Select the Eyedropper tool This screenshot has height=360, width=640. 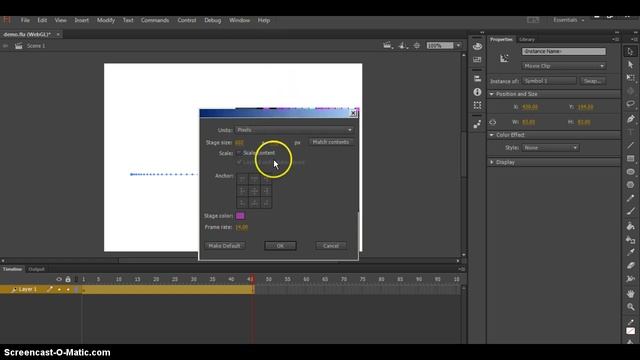click(x=631, y=252)
